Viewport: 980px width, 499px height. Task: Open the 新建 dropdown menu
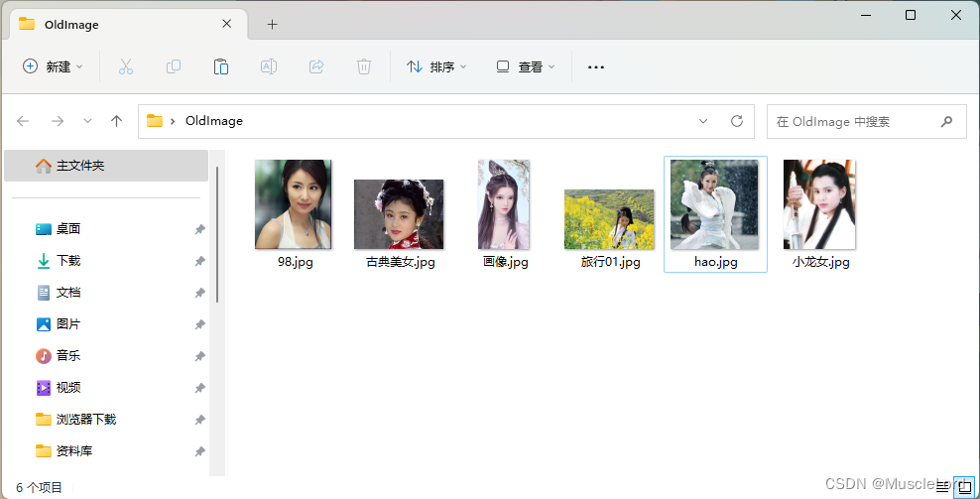coord(53,66)
